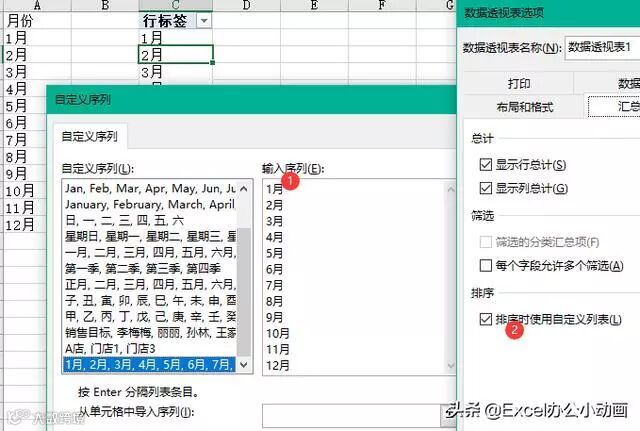Enable 每个字段允许多个筛选 checkbox
The image size is (640, 431).
[x=485, y=265]
